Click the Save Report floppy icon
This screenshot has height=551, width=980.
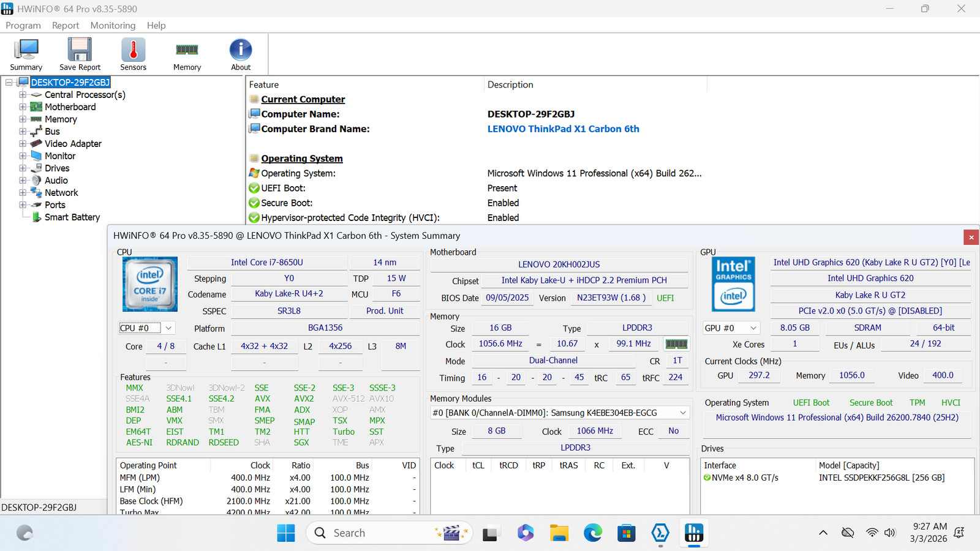[x=80, y=54]
